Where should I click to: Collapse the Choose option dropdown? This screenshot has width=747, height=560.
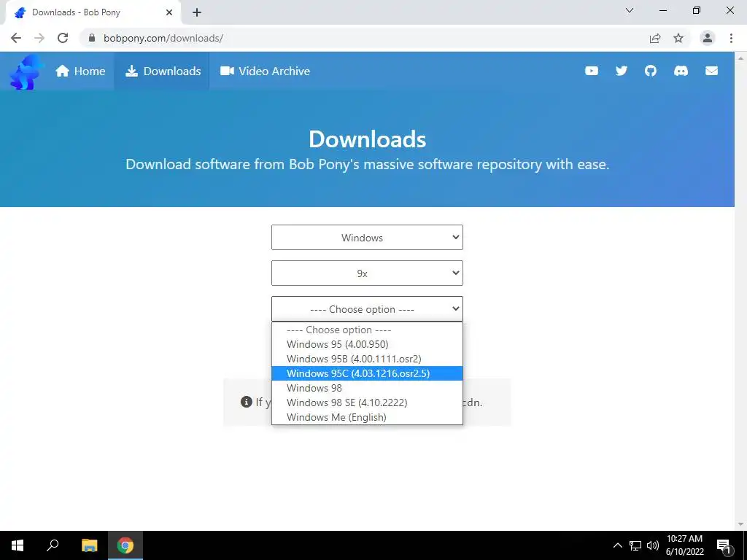tap(367, 309)
